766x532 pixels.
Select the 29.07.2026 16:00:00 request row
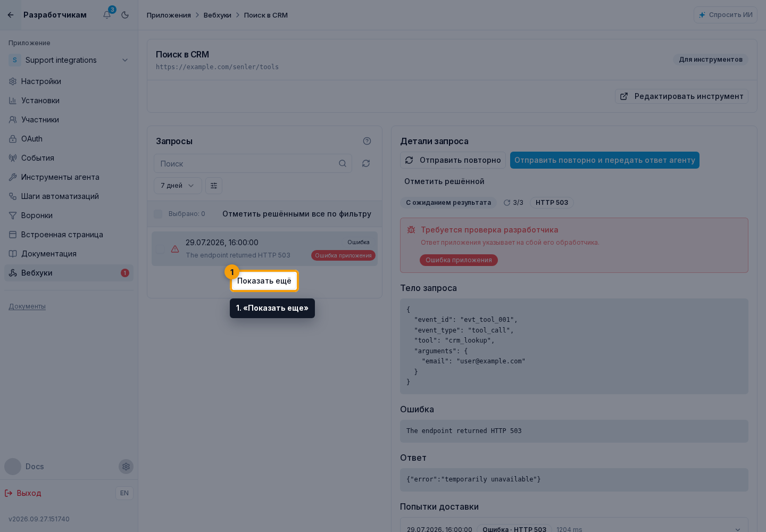pyautogui.click(x=264, y=248)
